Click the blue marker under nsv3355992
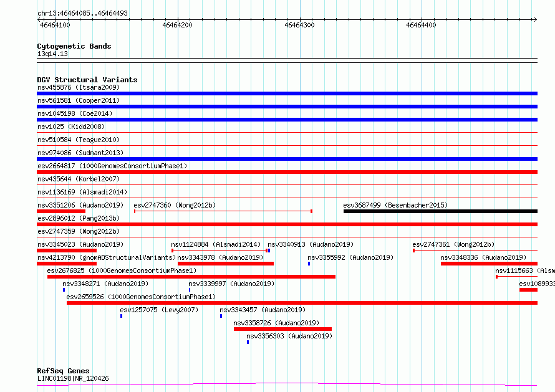Screen dimensions: 555x392 (x=309, y=264)
